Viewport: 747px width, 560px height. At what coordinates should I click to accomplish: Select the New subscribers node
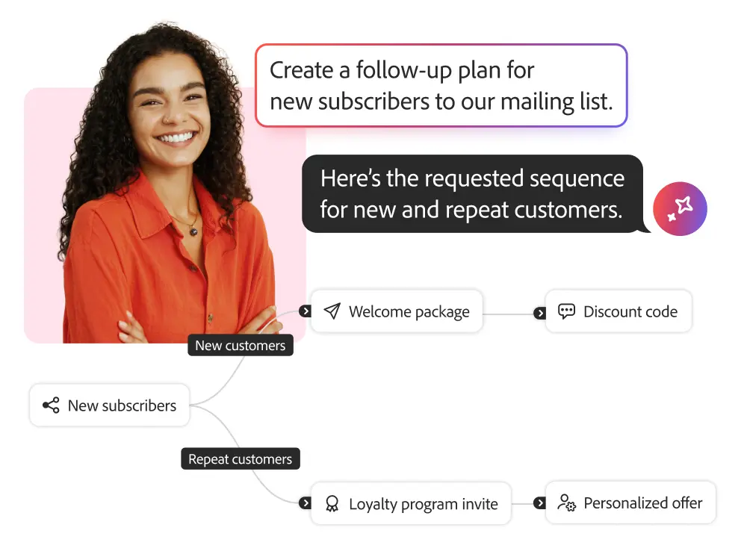tap(110, 405)
